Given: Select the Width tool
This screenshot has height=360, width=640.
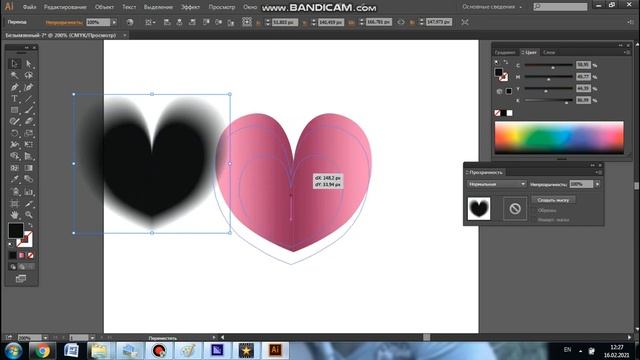Looking at the screenshot, I should tap(15, 144).
